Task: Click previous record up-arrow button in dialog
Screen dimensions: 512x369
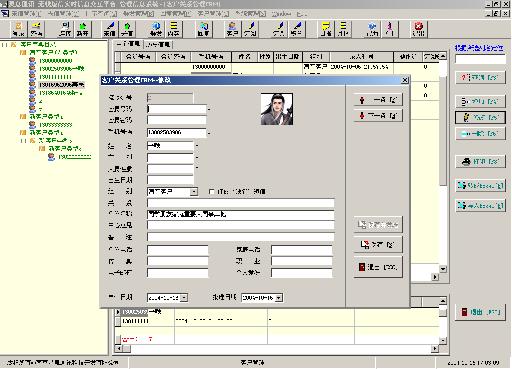Action: (378, 100)
